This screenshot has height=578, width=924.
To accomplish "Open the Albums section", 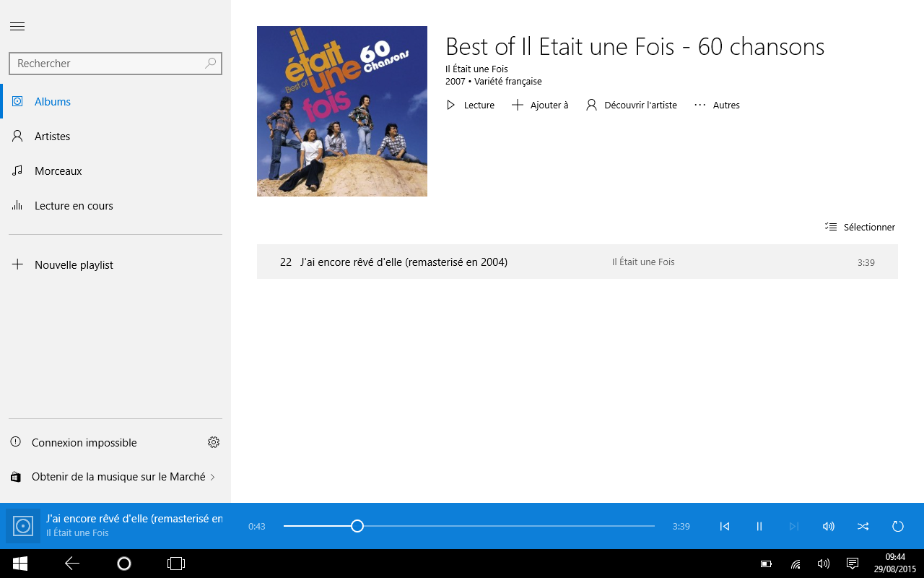I will point(115,102).
